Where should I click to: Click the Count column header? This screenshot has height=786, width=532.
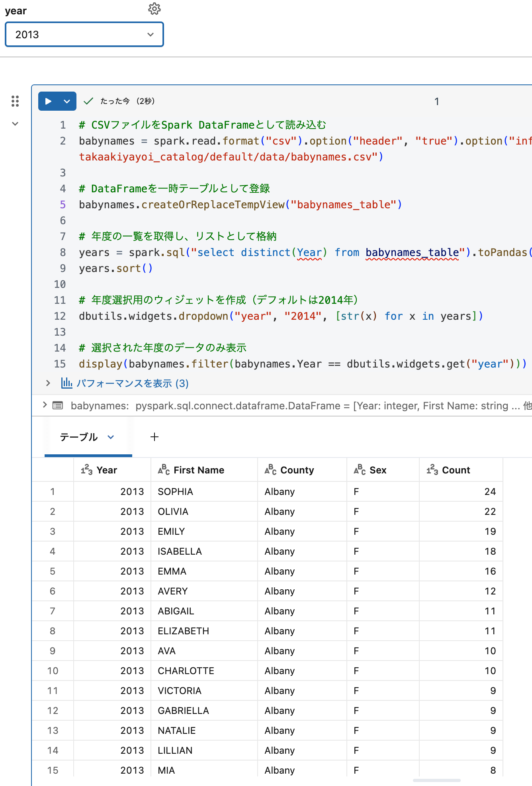[x=461, y=470]
